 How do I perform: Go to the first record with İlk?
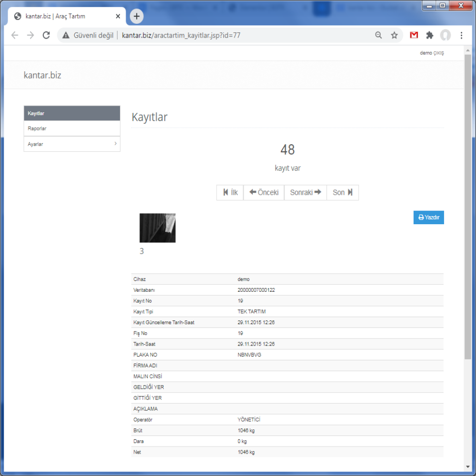pos(230,192)
